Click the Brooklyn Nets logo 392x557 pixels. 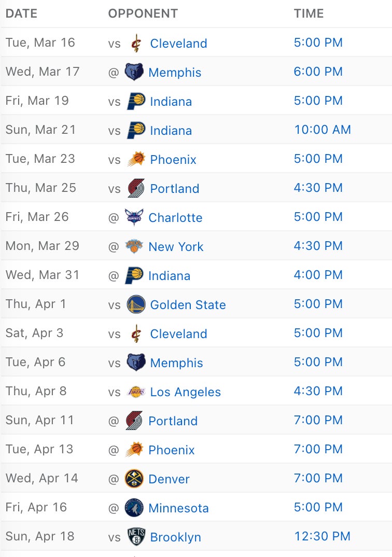[136, 536]
